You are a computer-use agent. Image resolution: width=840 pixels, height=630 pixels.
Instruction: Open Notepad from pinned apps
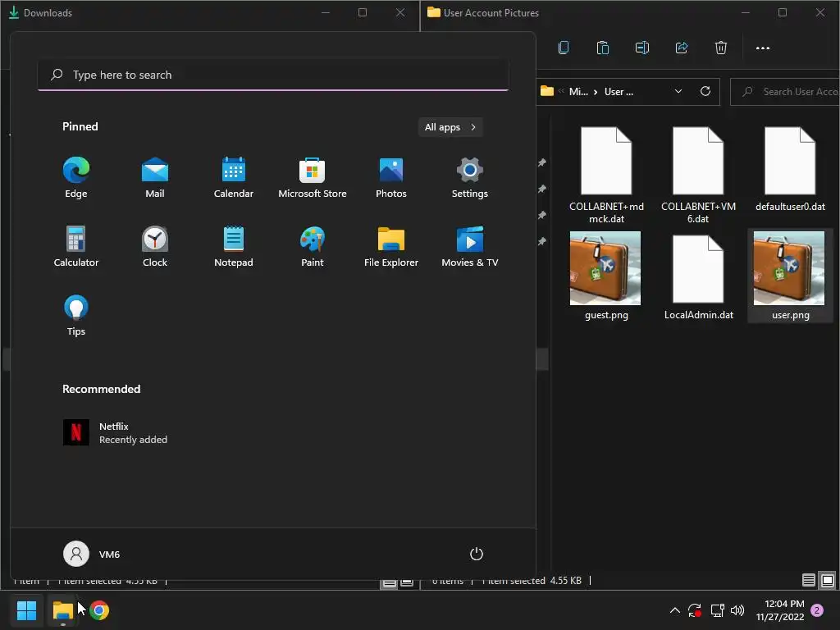coord(234,246)
